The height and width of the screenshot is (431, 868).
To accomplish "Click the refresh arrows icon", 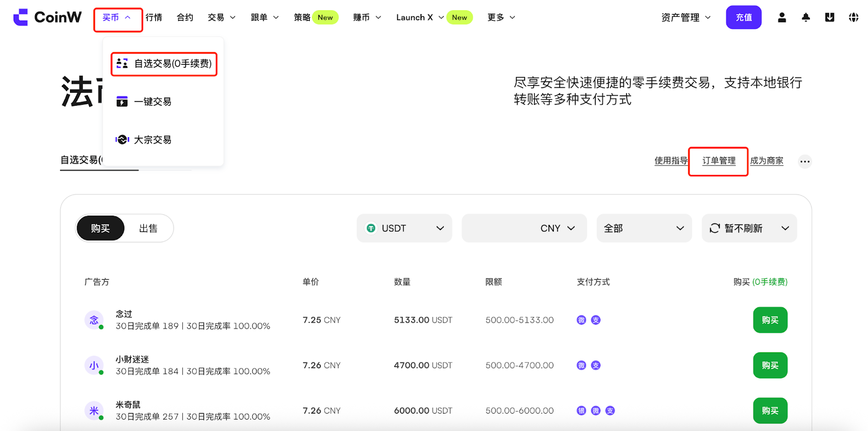I will [x=714, y=228].
